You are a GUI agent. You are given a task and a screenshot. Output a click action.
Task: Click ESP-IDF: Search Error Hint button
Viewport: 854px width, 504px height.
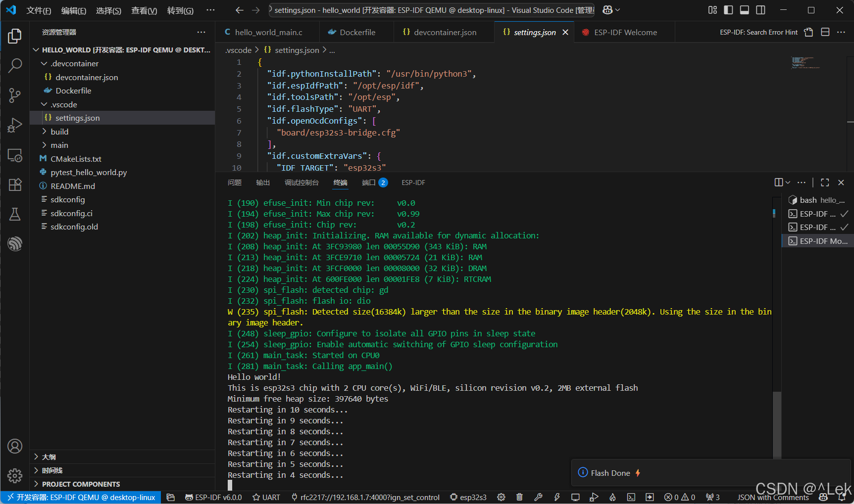[x=758, y=32]
